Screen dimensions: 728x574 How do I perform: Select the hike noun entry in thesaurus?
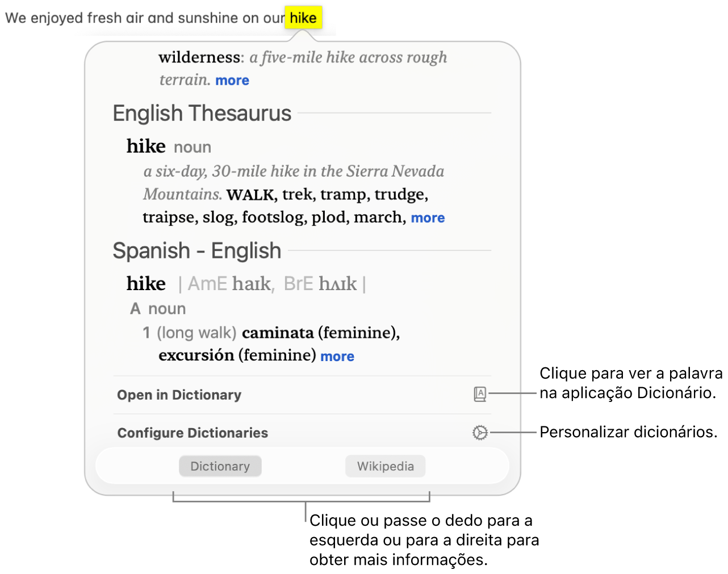coord(145,146)
